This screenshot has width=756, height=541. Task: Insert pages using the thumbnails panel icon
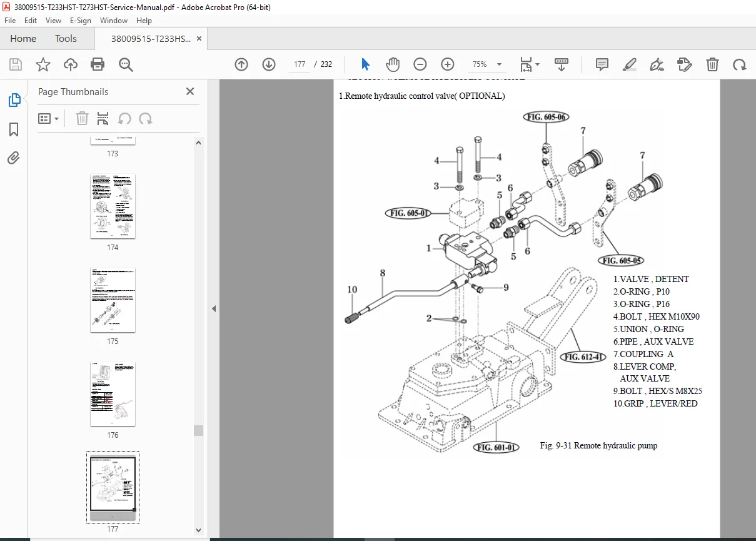103,118
